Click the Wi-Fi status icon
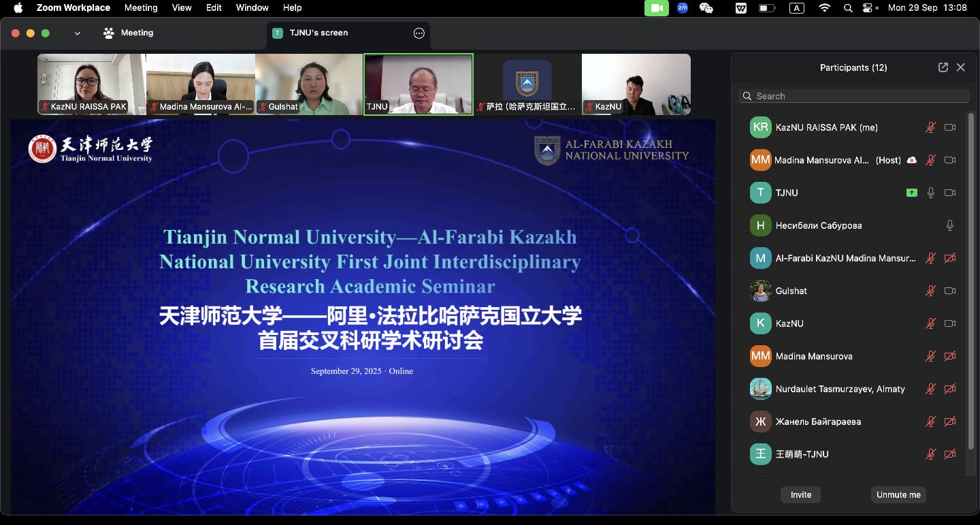980x525 pixels. tap(825, 8)
